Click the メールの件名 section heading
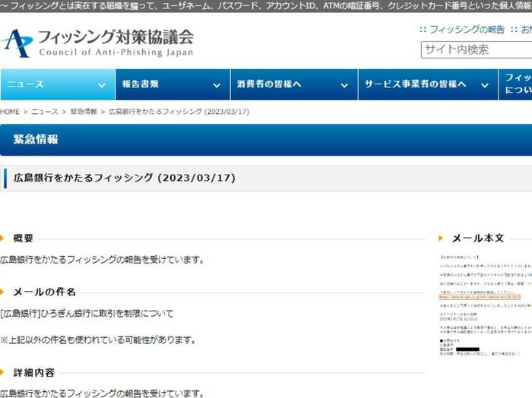 pyautogui.click(x=44, y=292)
